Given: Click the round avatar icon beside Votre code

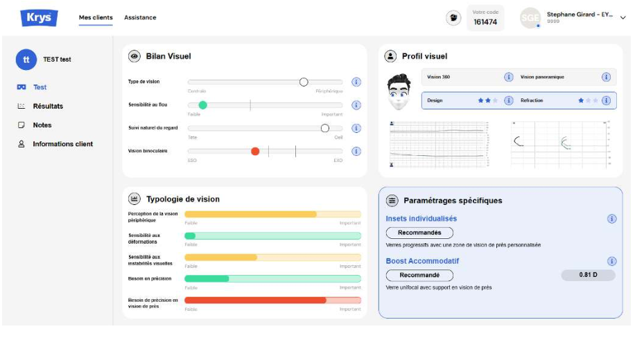Looking at the screenshot, I should [x=453, y=18].
